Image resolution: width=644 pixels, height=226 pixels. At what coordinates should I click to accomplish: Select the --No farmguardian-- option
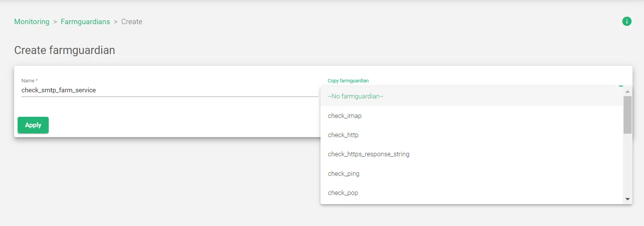click(x=355, y=97)
